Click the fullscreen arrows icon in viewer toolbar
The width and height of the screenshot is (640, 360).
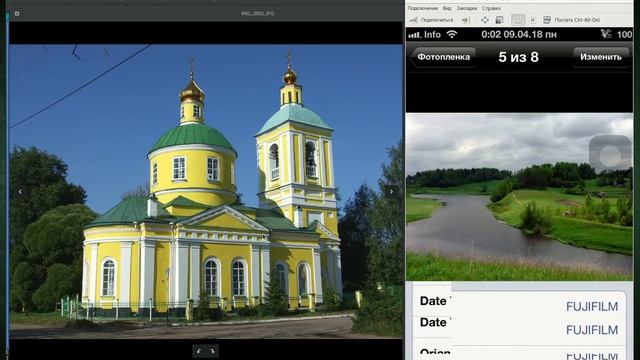(484, 20)
